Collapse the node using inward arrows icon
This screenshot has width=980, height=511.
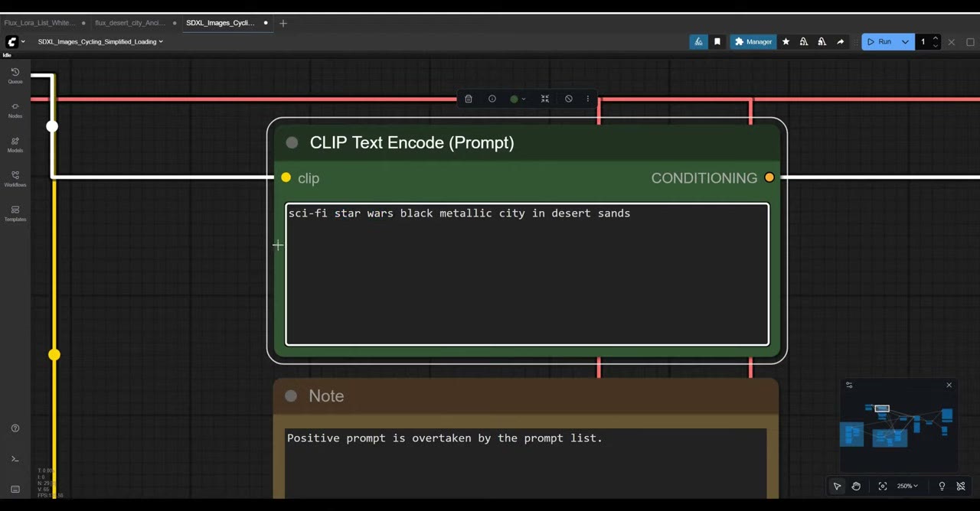click(x=545, y=99)
